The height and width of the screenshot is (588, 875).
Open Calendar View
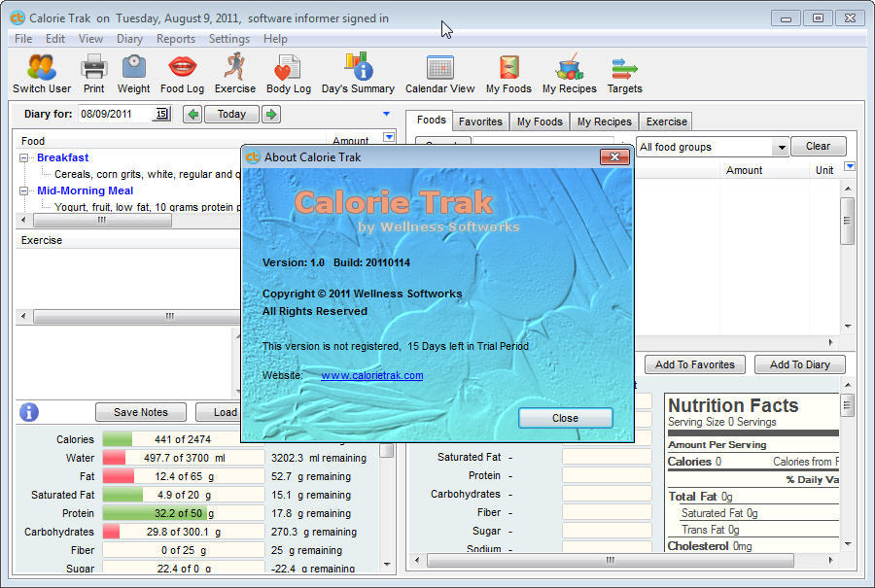(x=439, y=73)
